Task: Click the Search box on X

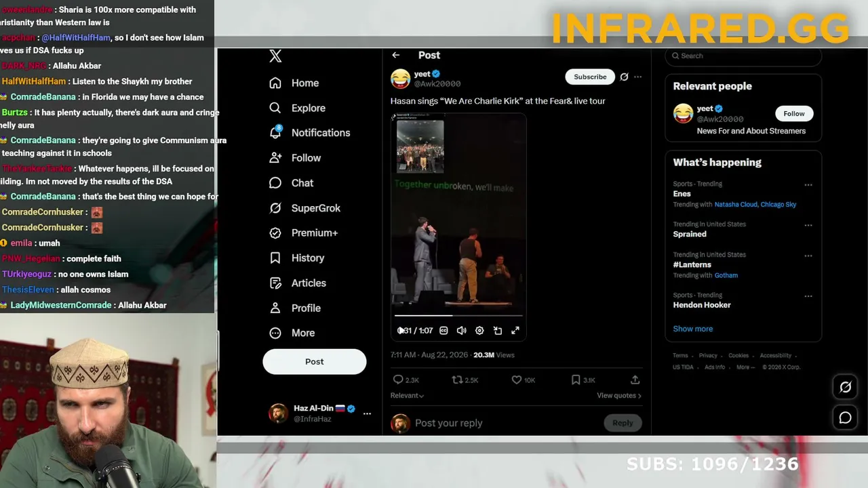Action: pyautogui.click(x=743, y=56)
